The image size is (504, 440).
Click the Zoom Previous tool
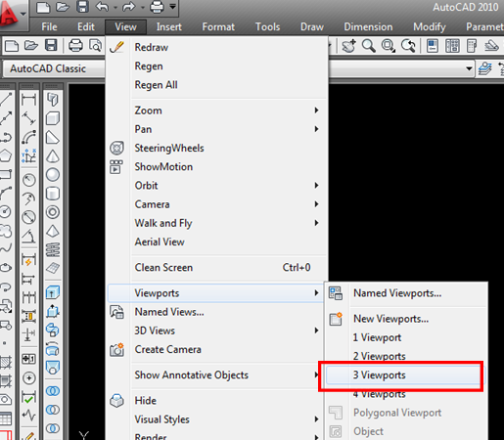pos(408,46)
